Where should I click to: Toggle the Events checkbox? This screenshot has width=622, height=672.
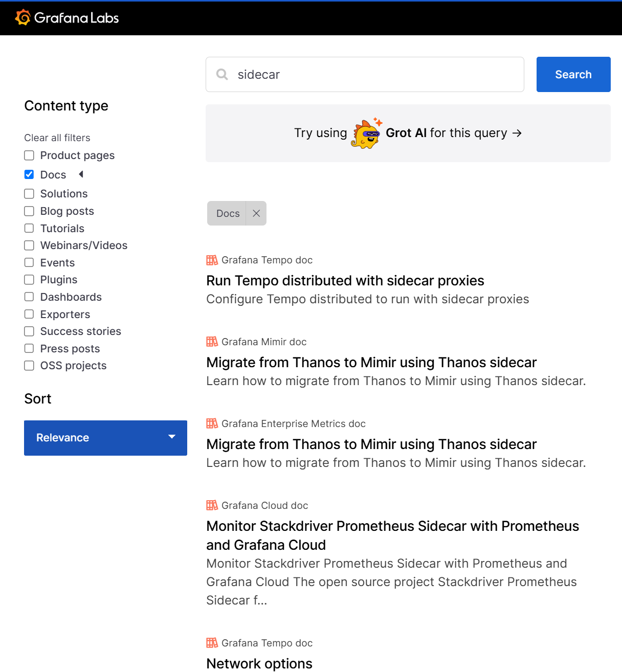click(29, 262)
